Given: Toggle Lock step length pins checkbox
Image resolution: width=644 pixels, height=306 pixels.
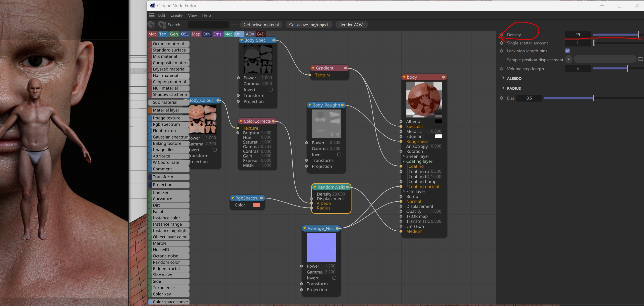Looking at the screenshot, I should pos(568,51).
